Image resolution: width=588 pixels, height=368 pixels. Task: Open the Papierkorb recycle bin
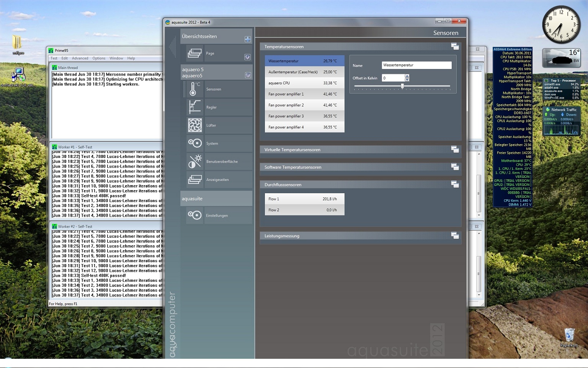coord(569,337)
